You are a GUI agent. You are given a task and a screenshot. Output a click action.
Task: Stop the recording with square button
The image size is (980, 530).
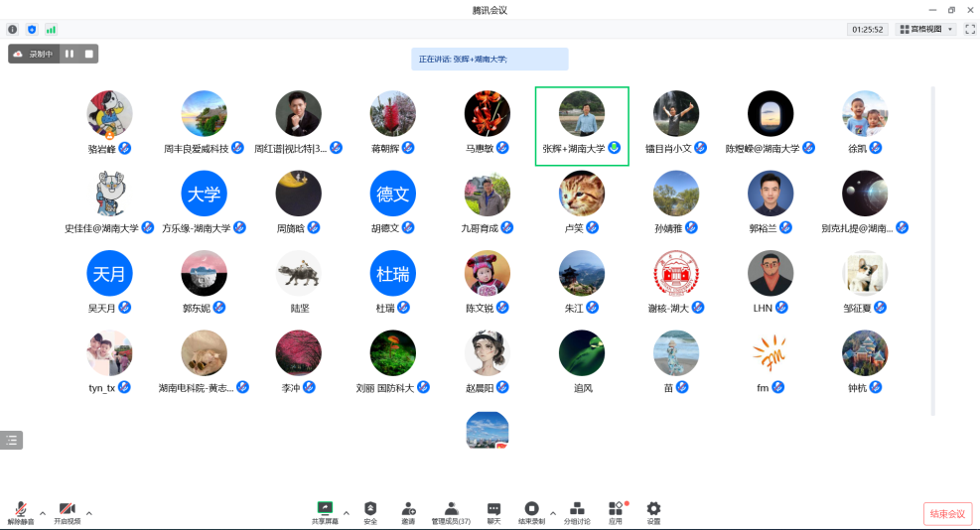click(x=88, y=54)
